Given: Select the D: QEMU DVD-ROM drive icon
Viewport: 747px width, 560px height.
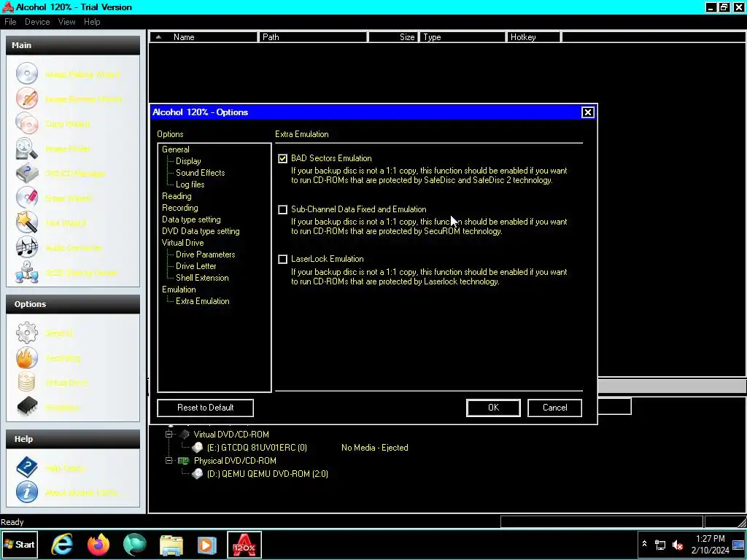Looking at the screenshot, I should click(197, 474).
